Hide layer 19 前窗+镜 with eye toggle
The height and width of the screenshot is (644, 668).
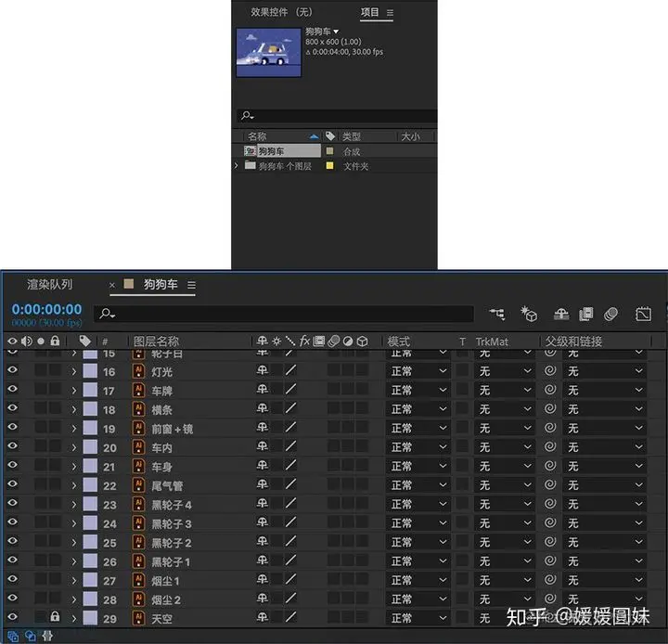[13, 427]
